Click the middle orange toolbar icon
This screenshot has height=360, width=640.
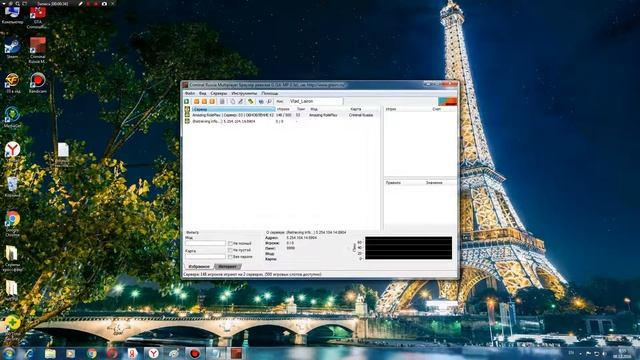204,101
